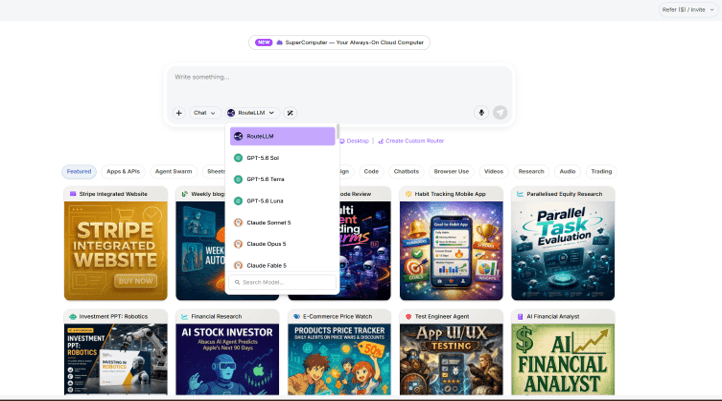Click the plus attach icon

coord(179,113)
